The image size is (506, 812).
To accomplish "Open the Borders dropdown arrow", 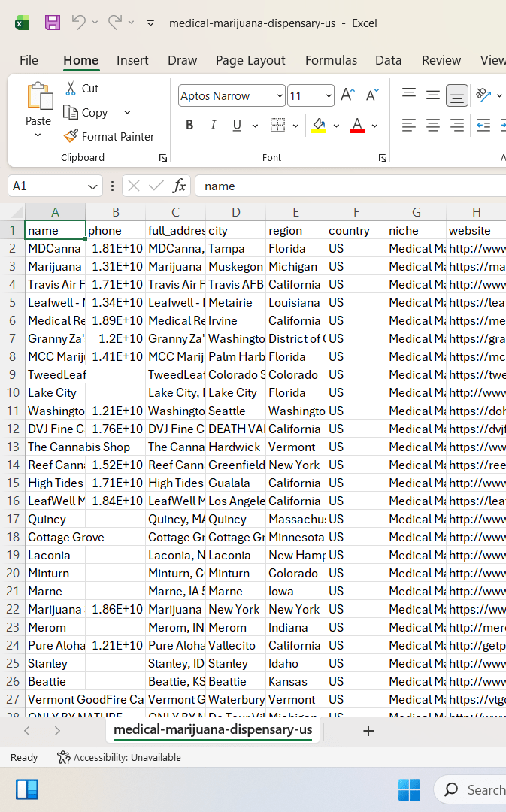I will pyautogui.click(x=295, y=126).
